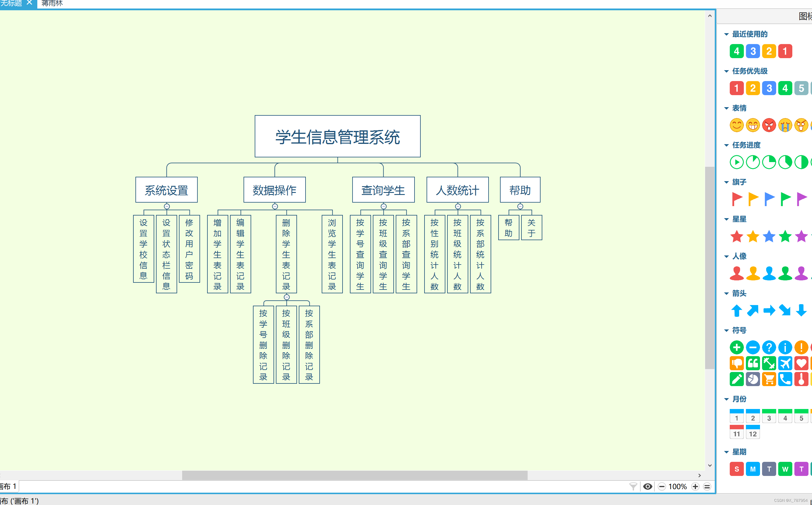Insert the red priority 1 marker under 任务优先级
The image size is (812, 505).
click(736, 88)
